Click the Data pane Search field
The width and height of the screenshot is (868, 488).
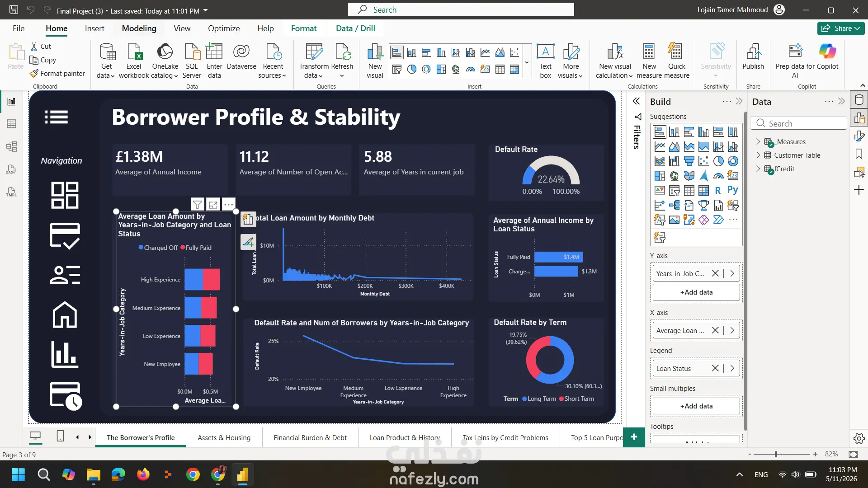[x=798, y=123]
